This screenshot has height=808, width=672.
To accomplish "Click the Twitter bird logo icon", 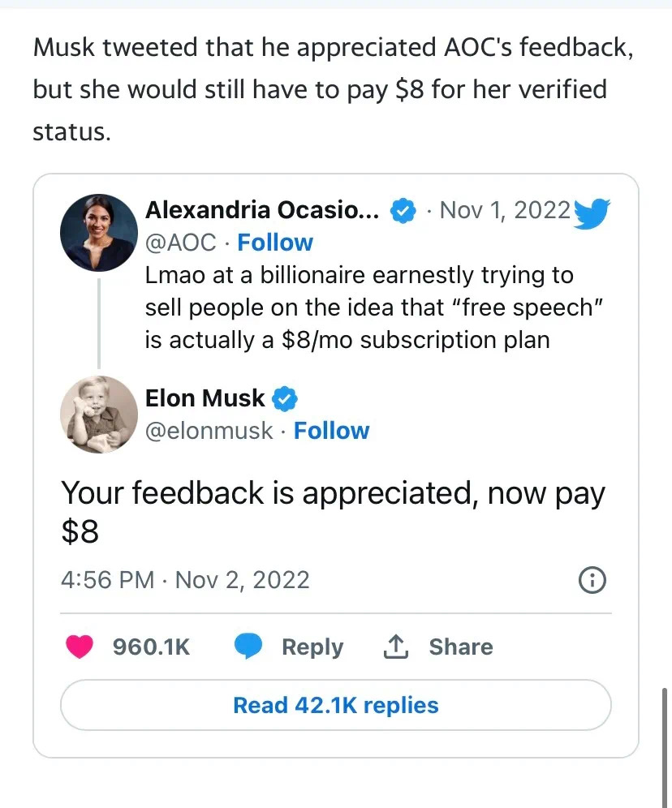I will [592, 213].
